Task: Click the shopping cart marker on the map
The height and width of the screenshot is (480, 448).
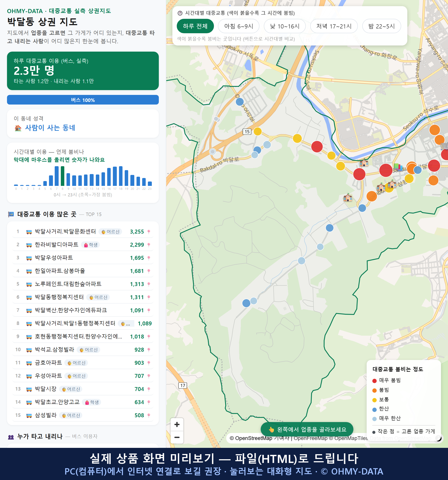Action: [x=444, y=146]
